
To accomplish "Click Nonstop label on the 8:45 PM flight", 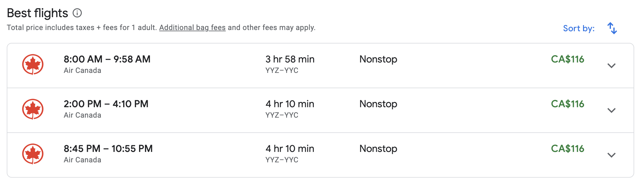I will [x=378, y=149].
